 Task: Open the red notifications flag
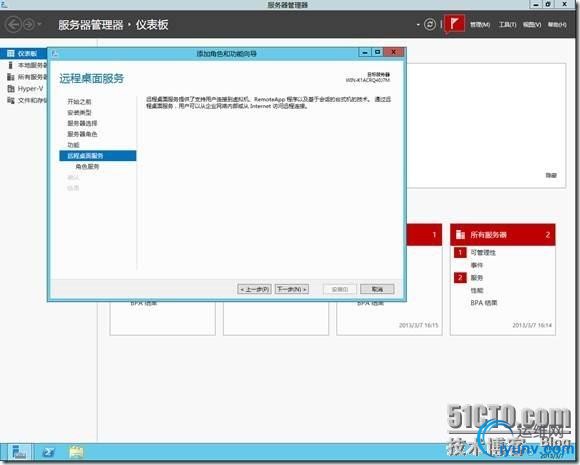pyautogui.click(x=454, y=24)
